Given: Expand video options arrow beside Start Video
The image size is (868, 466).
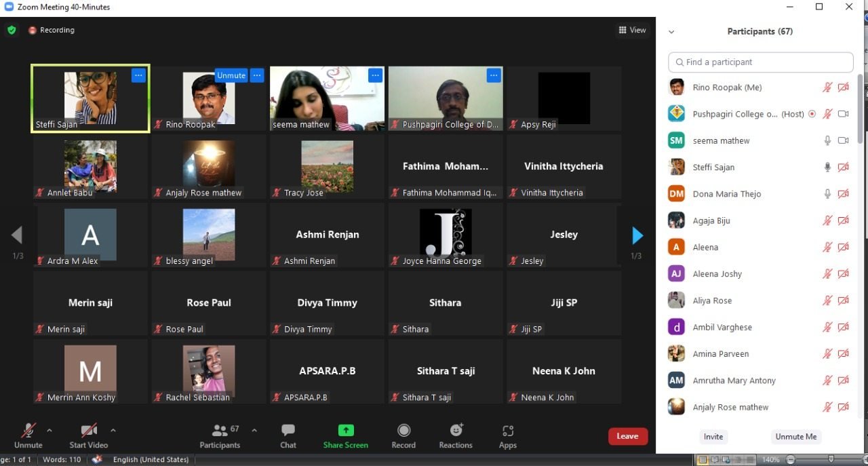Looking at the screenshot, I should click(x=113, y=430).
